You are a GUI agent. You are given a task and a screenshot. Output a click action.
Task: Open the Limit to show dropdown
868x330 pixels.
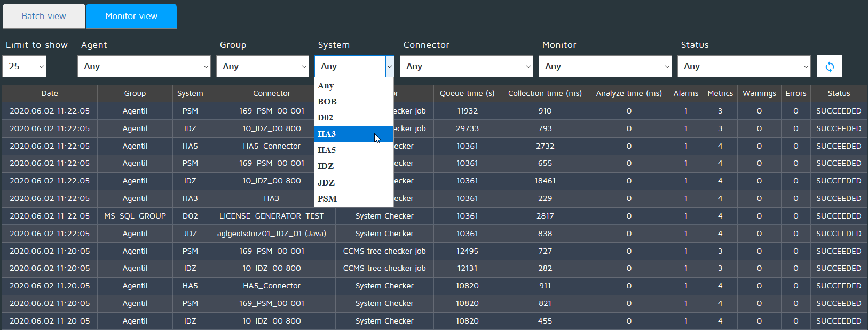25,67
